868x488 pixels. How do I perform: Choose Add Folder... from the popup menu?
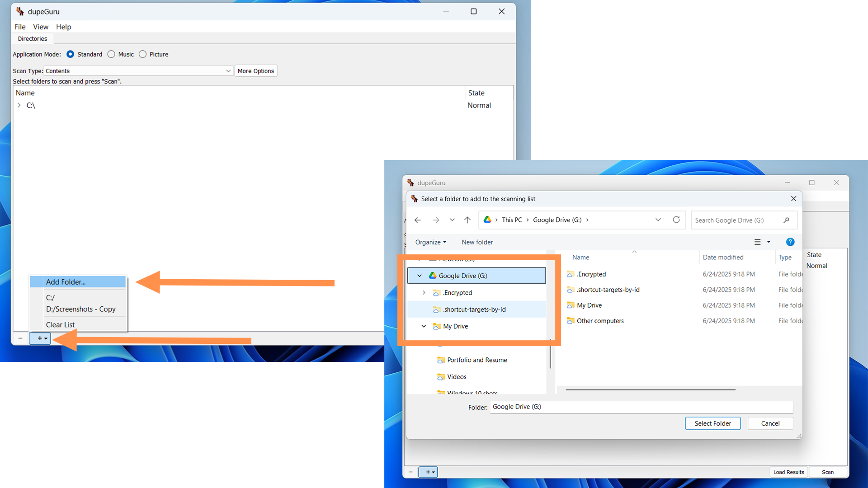[66, 282]
